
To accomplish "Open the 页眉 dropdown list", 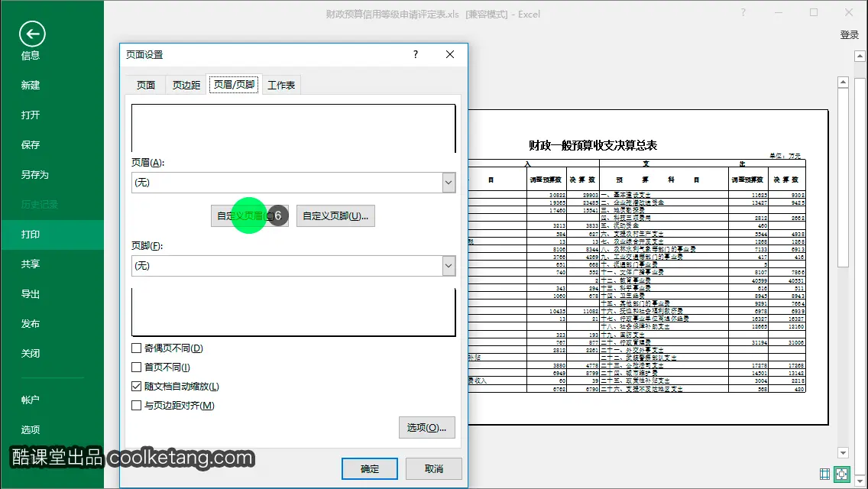I will tap(449, 183).
